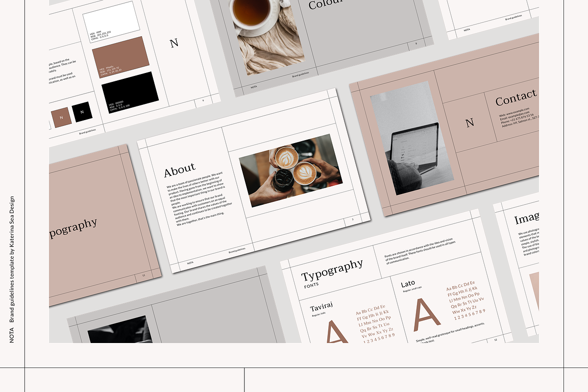Open the tea cup photo
Screen dimensions: 588x392
click(x=269, y=35)
